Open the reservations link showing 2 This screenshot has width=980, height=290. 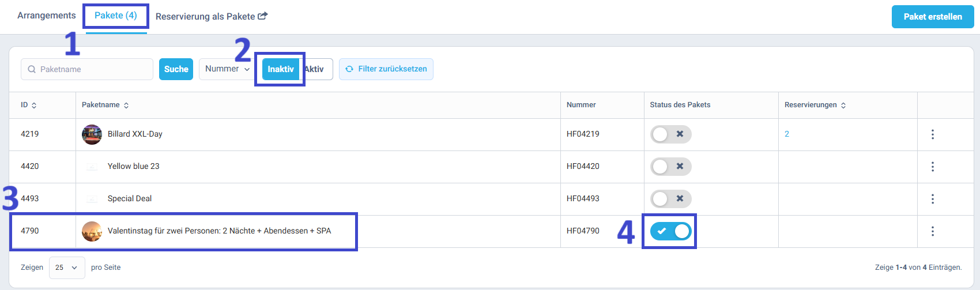(x=787, y=134)
